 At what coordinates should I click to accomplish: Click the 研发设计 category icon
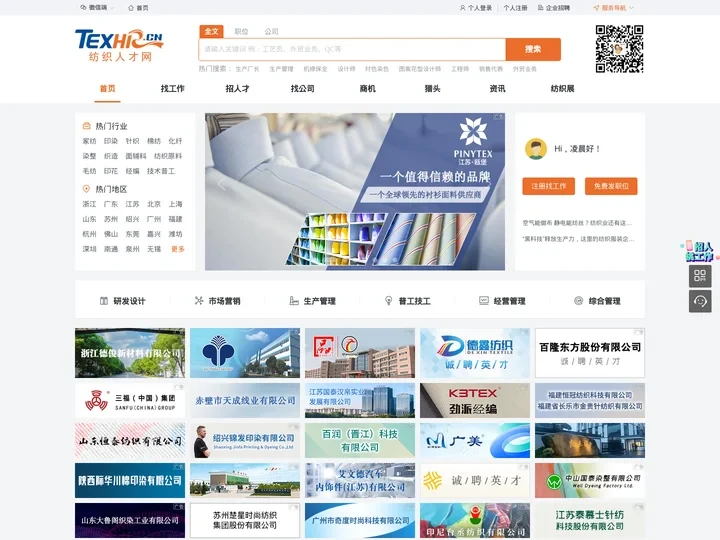point(104,301)
